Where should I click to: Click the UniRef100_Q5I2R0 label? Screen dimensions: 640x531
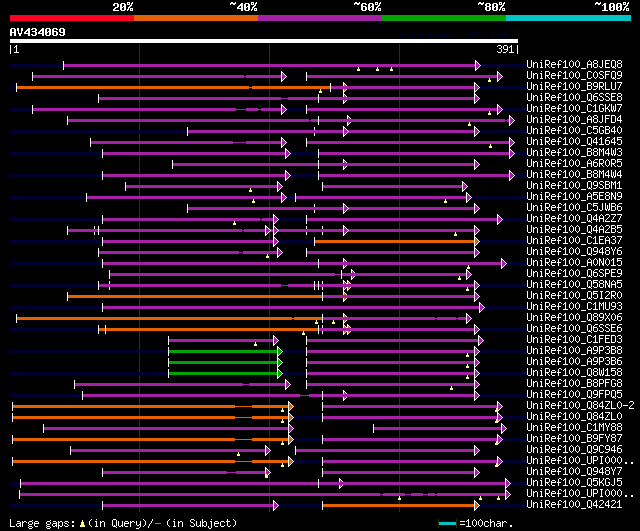point(574,295)
